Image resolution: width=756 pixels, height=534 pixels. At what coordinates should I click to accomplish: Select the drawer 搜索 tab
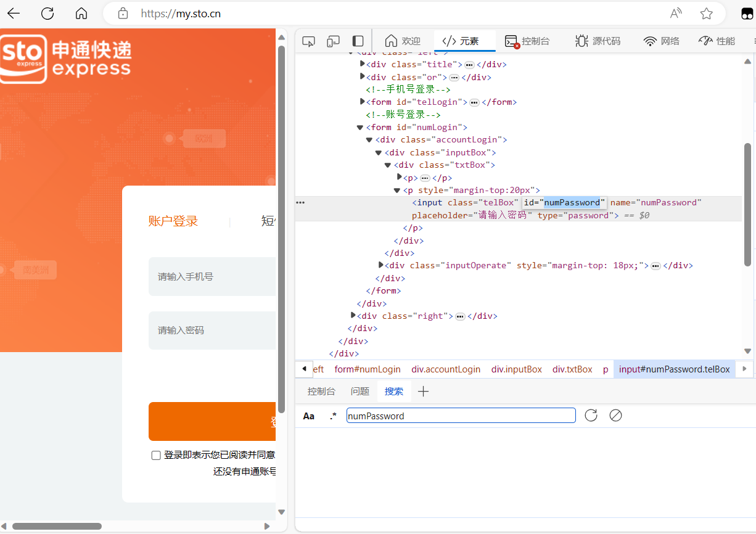pos(394,391)
